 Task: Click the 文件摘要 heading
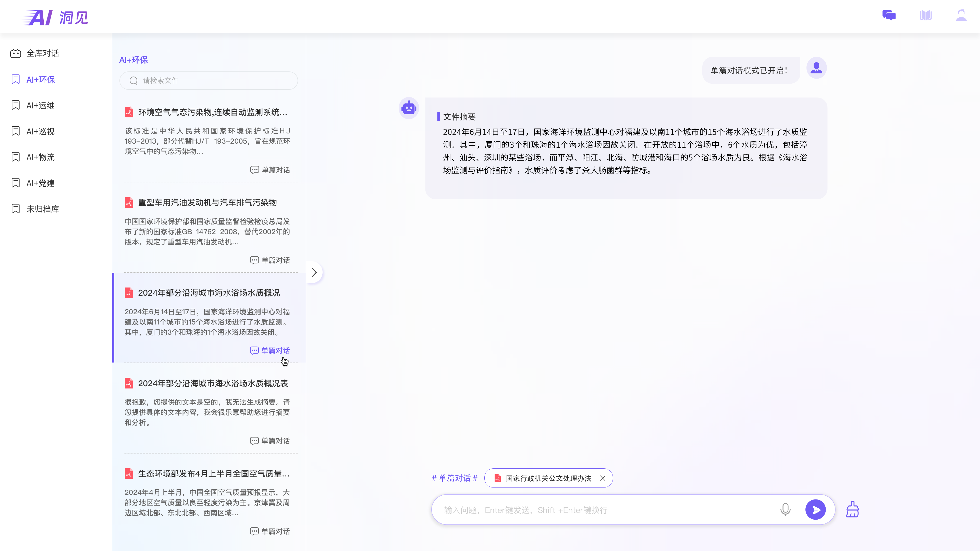coord(459,117)
